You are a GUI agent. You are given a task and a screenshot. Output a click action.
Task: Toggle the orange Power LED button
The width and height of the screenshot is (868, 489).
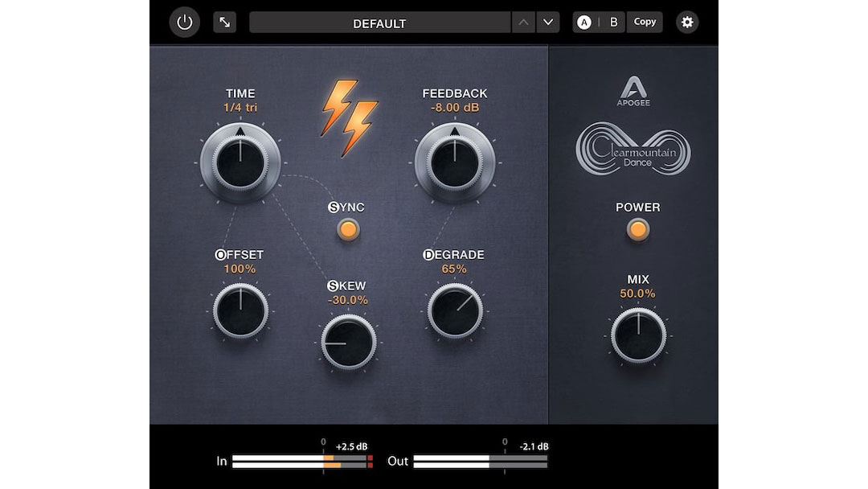(638, 230)
